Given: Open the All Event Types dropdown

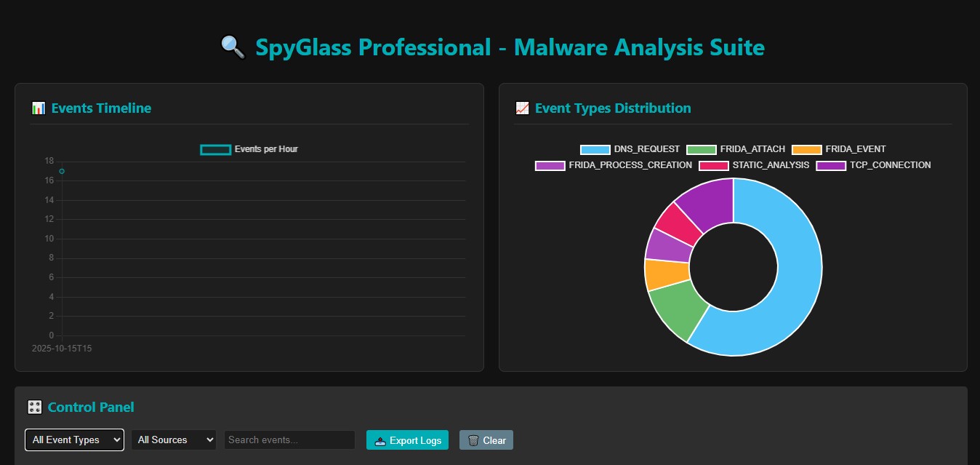Looking at the screenshot, I should [x=75, y=440].
